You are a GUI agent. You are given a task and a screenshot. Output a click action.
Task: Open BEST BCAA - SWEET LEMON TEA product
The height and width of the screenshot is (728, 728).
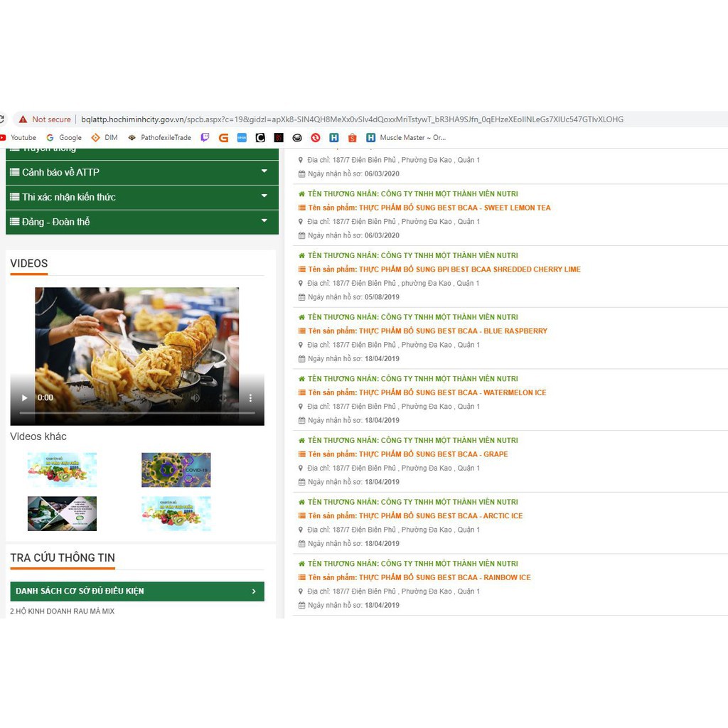click(429, 208)
